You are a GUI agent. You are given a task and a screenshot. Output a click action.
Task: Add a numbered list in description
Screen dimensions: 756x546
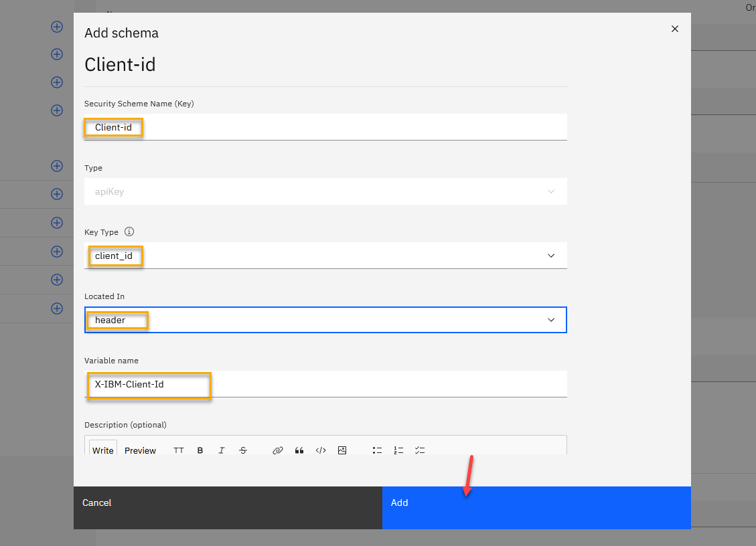pos(398,450)
